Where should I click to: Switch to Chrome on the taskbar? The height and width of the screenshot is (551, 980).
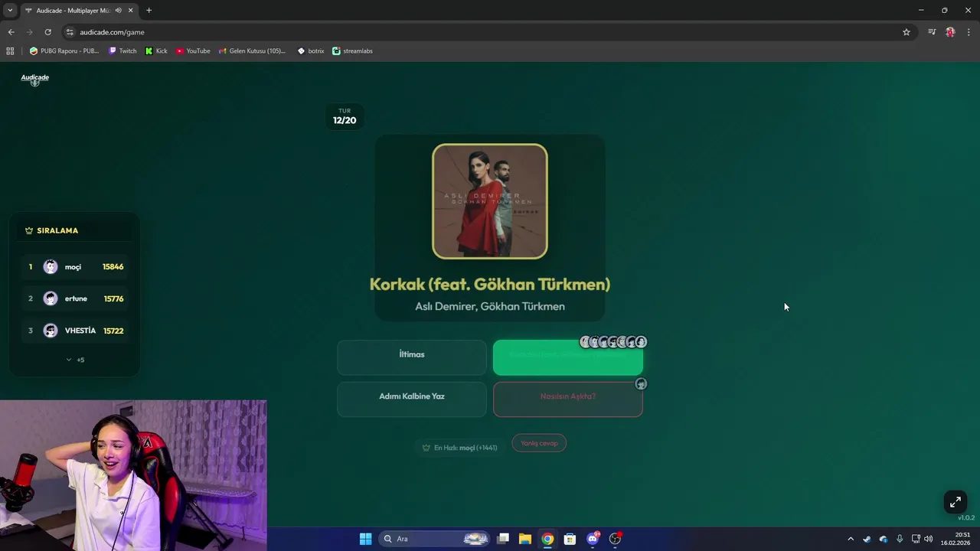tap(547, 539)
